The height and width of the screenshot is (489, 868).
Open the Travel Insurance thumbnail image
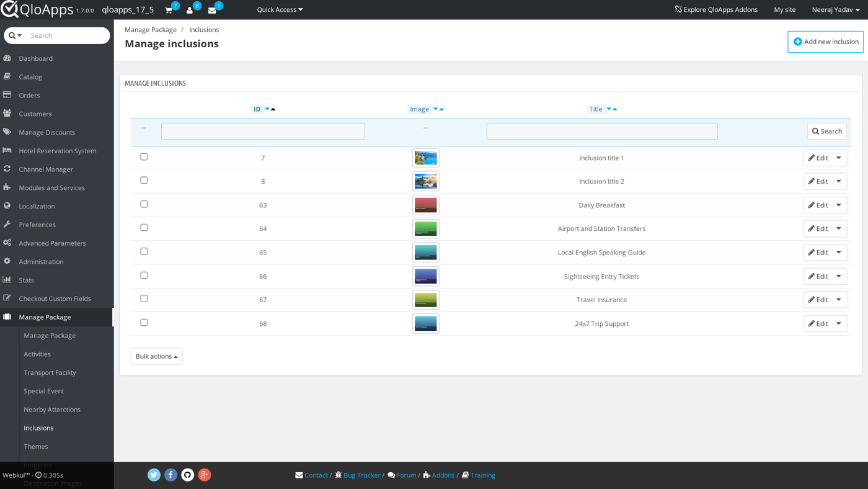[x=425, y=300]
